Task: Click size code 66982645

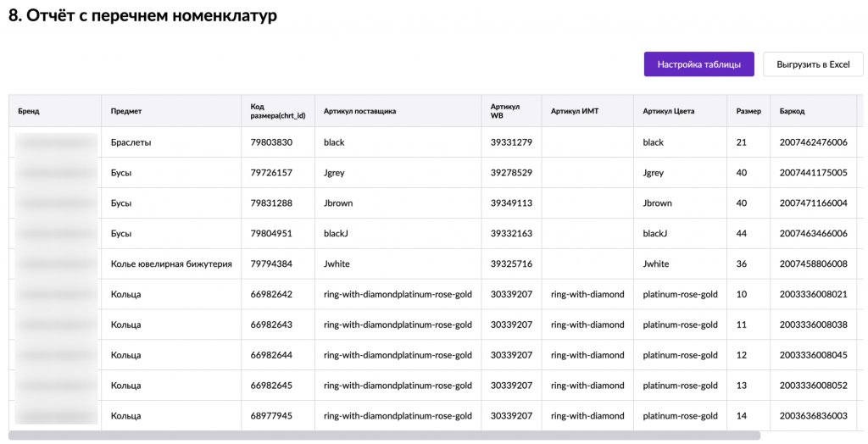Action: 271,386
